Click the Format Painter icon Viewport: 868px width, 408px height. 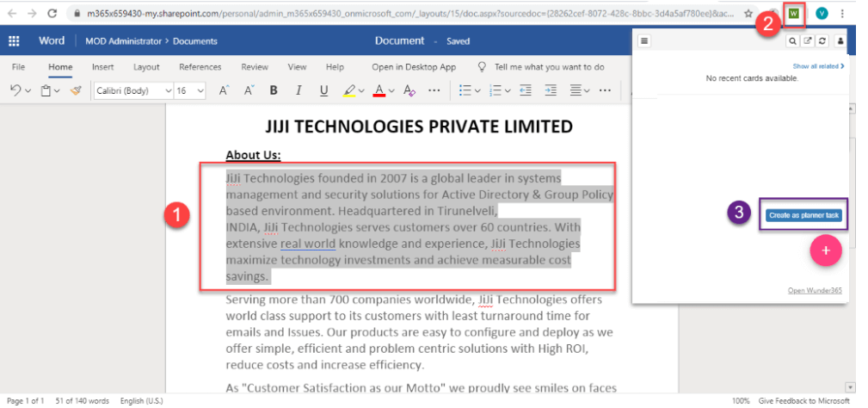(x=76, y=90)
